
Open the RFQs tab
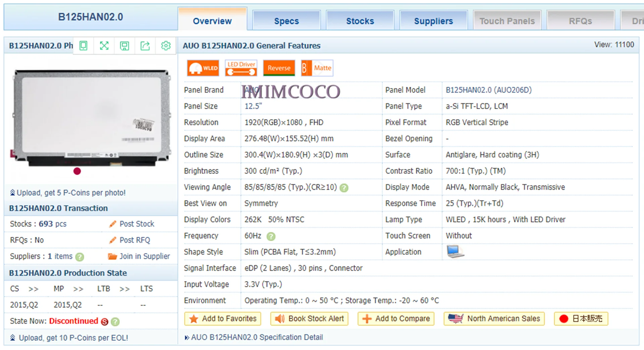[x=581, y=21]
